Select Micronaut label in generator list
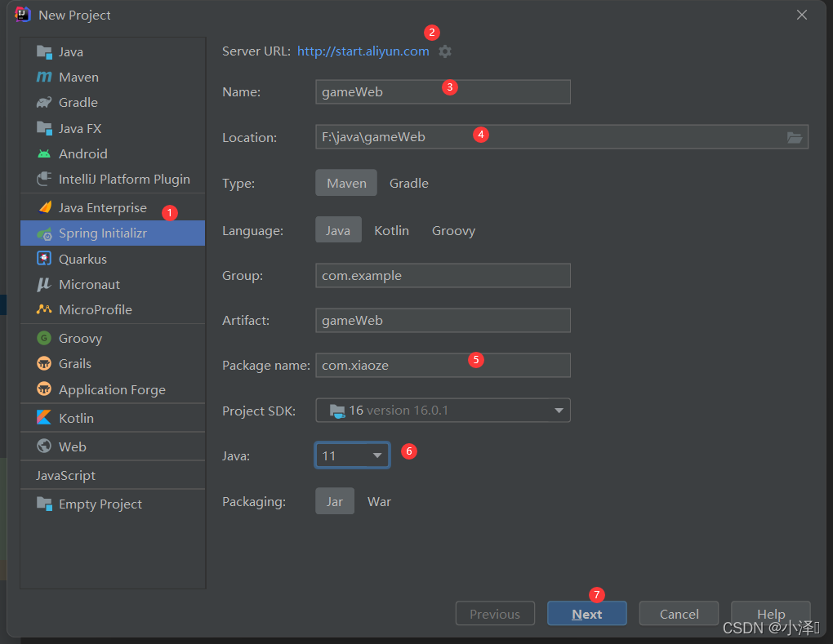Screen dimensions: 833x644 (89, 285)
